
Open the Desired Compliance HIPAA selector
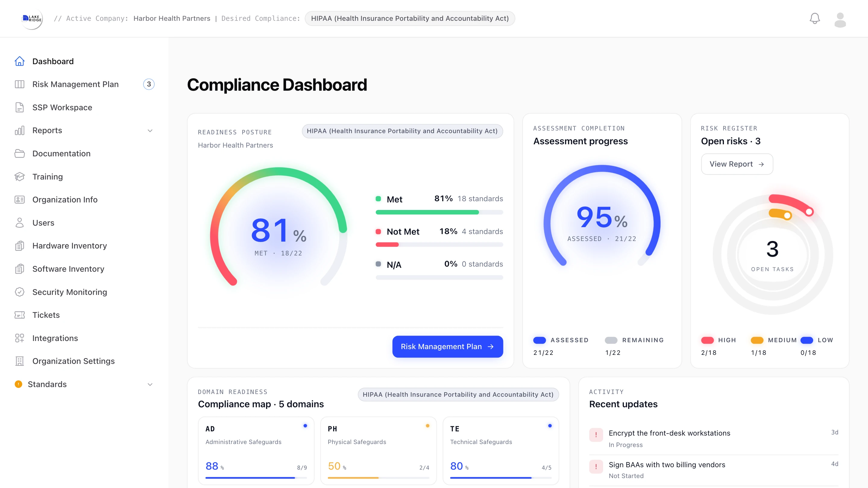[410, 18]
